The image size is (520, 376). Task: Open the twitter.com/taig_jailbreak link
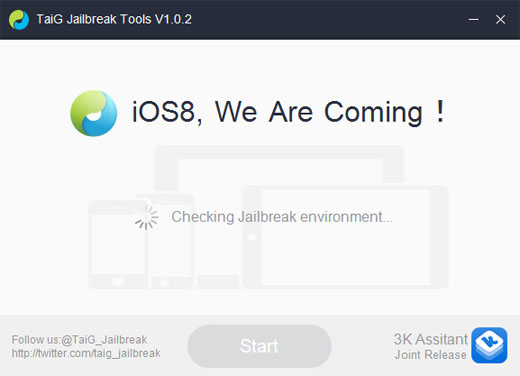(86, 353)
